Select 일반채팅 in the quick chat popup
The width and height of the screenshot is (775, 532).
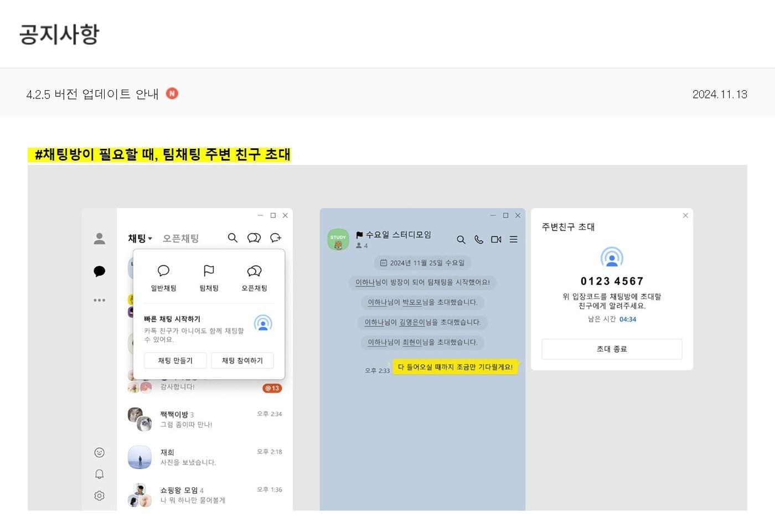point(163,278)
